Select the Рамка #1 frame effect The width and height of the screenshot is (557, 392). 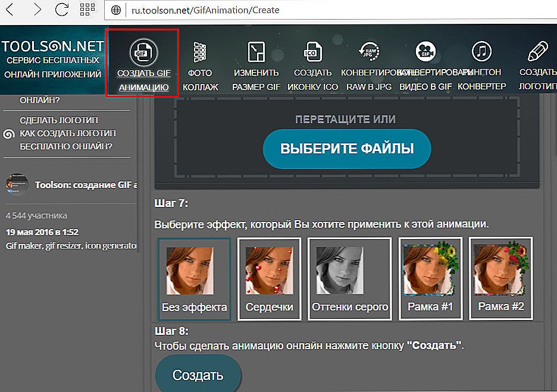[x=430, y=279]
